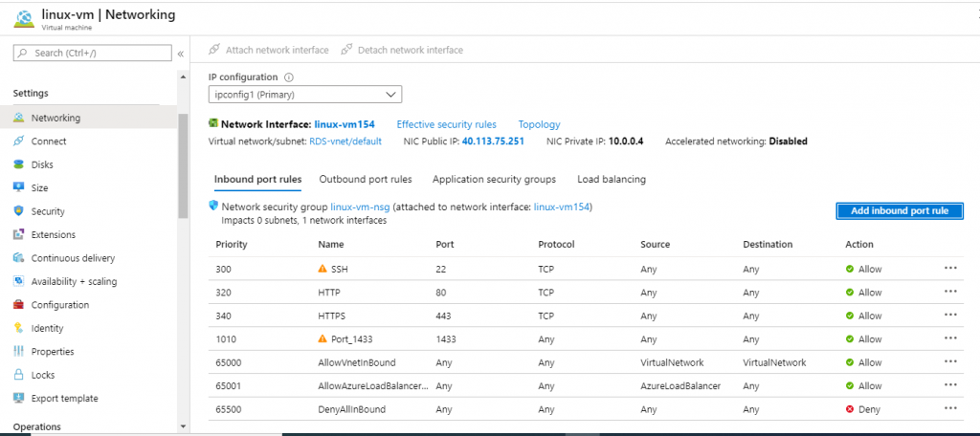Switch to Outbound port rules tab
980x436 pixels.
(366, 180)
